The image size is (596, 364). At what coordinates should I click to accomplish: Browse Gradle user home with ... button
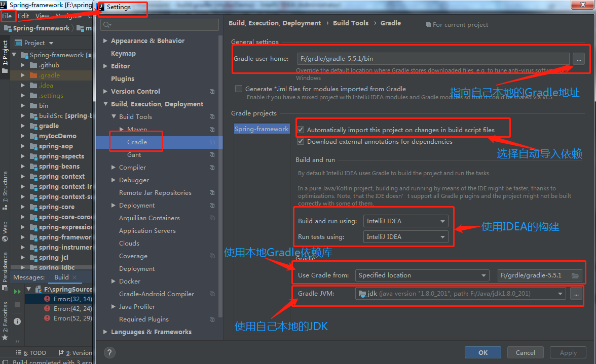[578, 59]
